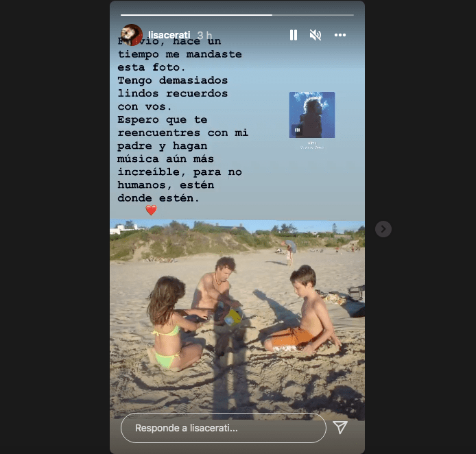Image resolution: width=476 pixels, height=454 pixels.
Task: Click the artist name under the song title
Action: point(312,147)
